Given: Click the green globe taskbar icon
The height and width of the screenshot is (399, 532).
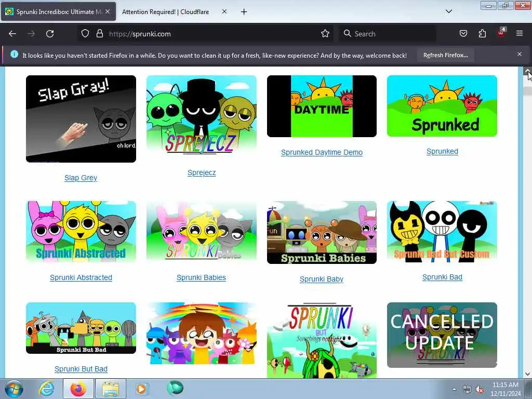Looking at the screenshot, I should [175, 388].
